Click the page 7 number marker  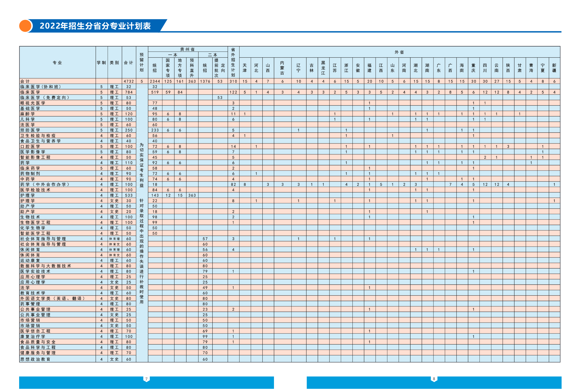click(146, 379)
